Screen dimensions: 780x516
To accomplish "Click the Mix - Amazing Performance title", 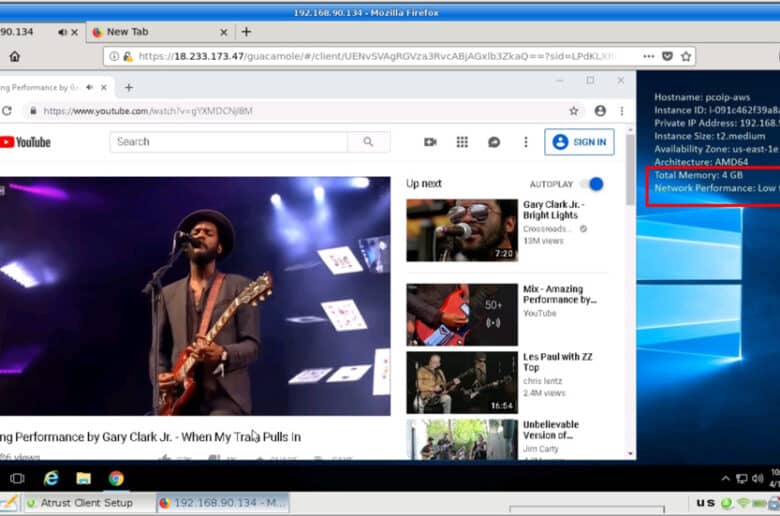I will click(560, 294).
